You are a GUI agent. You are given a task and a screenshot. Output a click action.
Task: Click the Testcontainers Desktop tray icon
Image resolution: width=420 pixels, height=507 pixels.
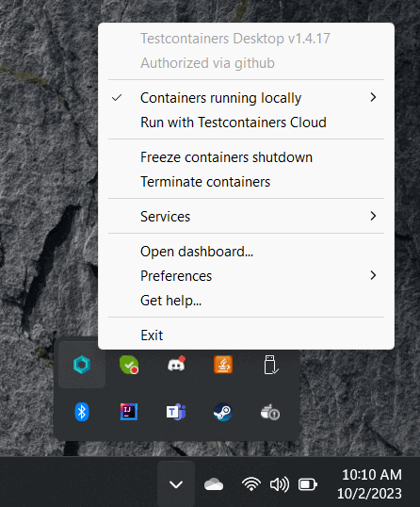click(x=82, y=365)
